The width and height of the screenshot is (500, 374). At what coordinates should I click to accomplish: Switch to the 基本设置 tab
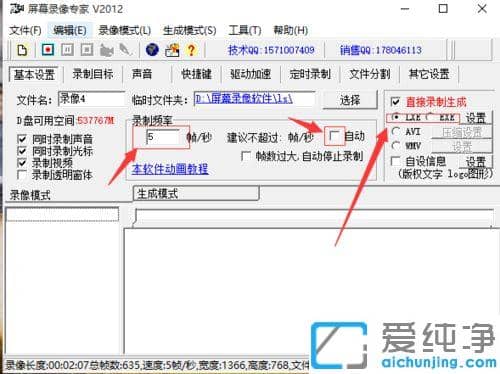[34, 74]
